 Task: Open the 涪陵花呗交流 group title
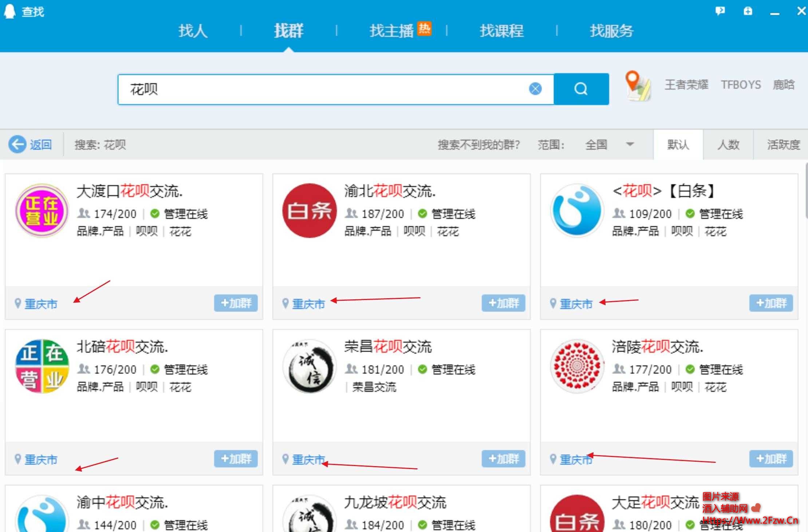[x=658, y=347]
